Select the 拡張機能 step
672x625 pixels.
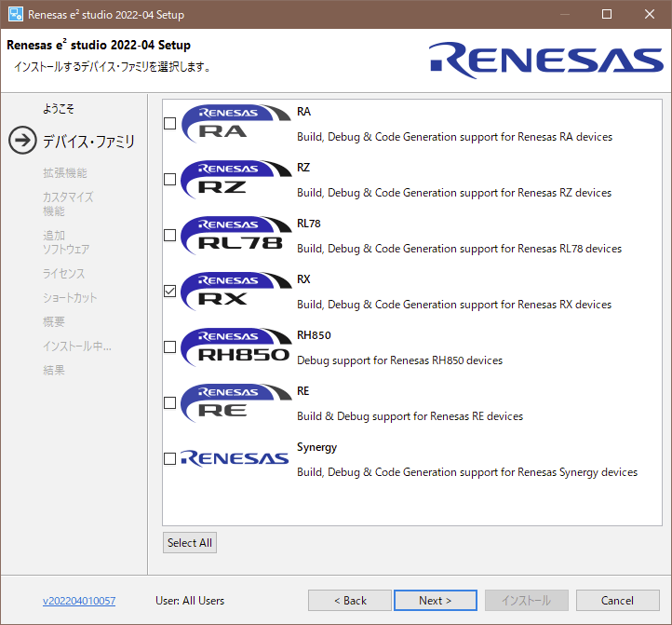point(65,173)
